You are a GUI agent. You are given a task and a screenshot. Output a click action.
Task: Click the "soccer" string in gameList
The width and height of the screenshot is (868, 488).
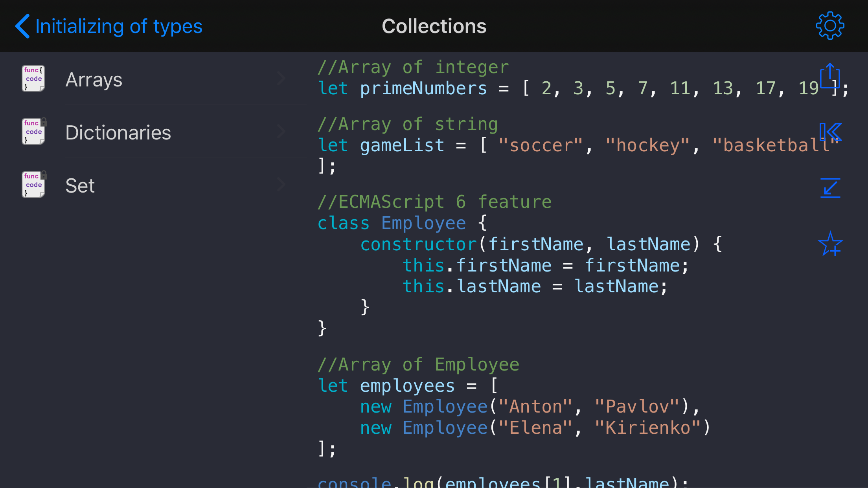pos(541,145)
